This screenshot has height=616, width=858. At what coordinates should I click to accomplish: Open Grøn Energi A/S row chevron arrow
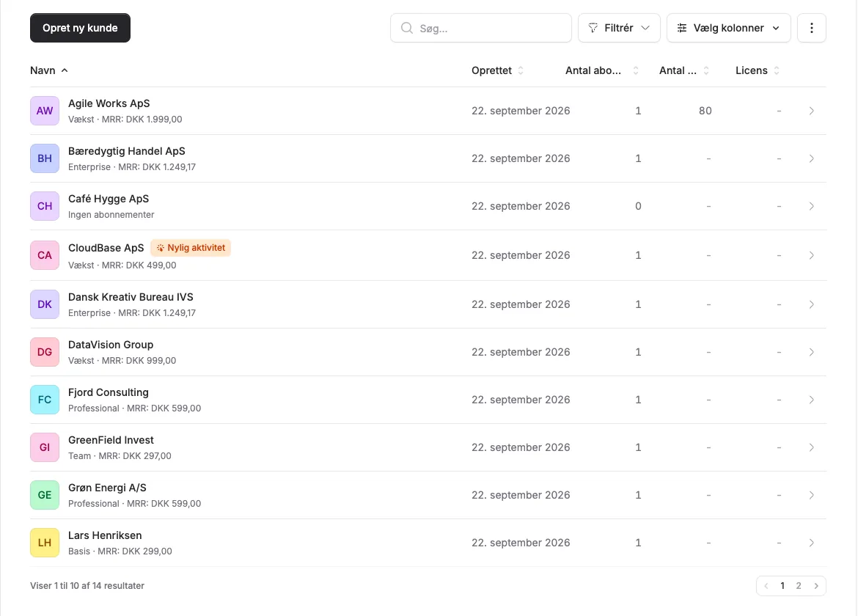812,495
